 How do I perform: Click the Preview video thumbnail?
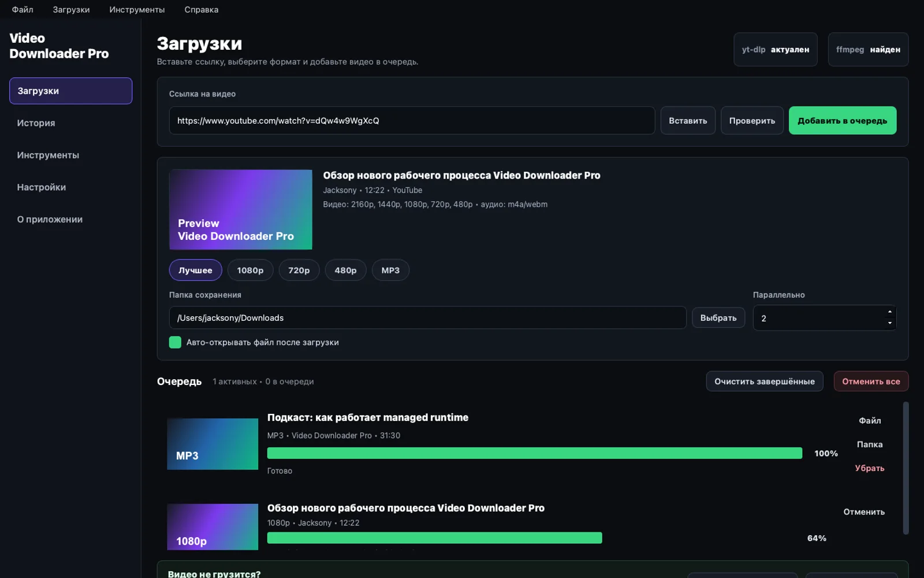click(240, 209)
